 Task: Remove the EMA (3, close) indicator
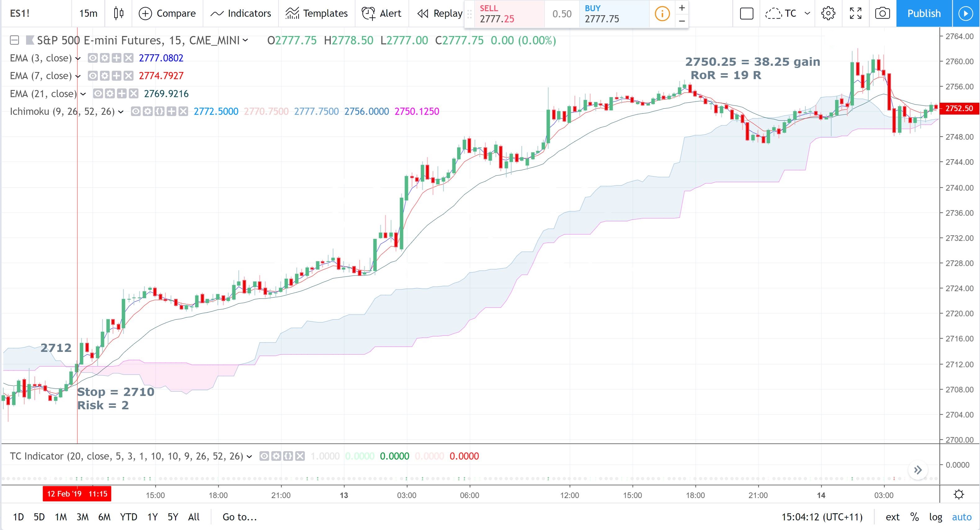(x=129, y=58)
